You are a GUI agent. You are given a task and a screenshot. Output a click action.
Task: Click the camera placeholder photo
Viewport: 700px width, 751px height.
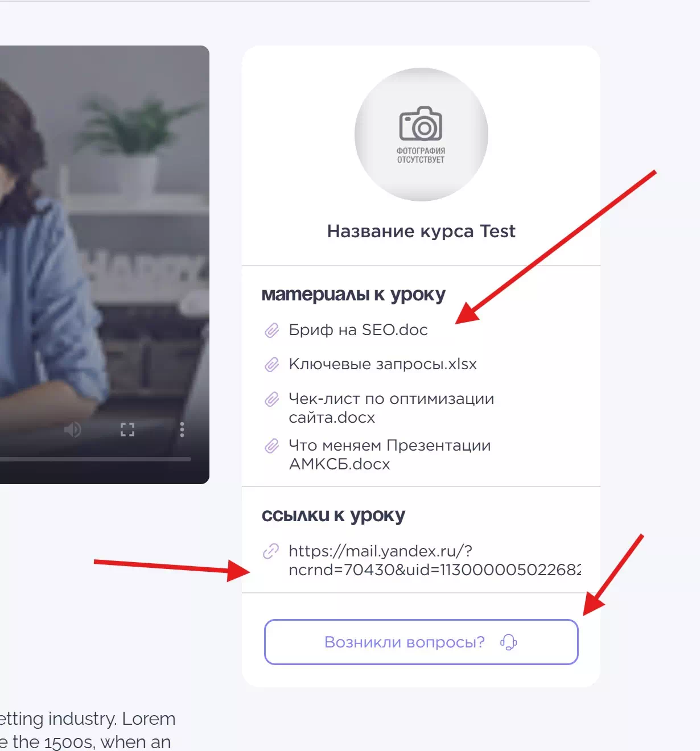(x=421, y=134)
